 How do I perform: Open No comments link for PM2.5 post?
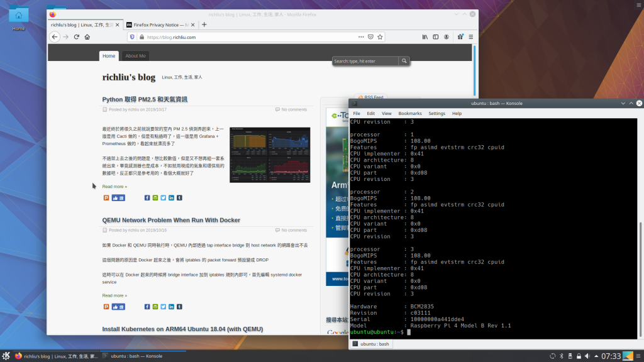coord(294,109)
